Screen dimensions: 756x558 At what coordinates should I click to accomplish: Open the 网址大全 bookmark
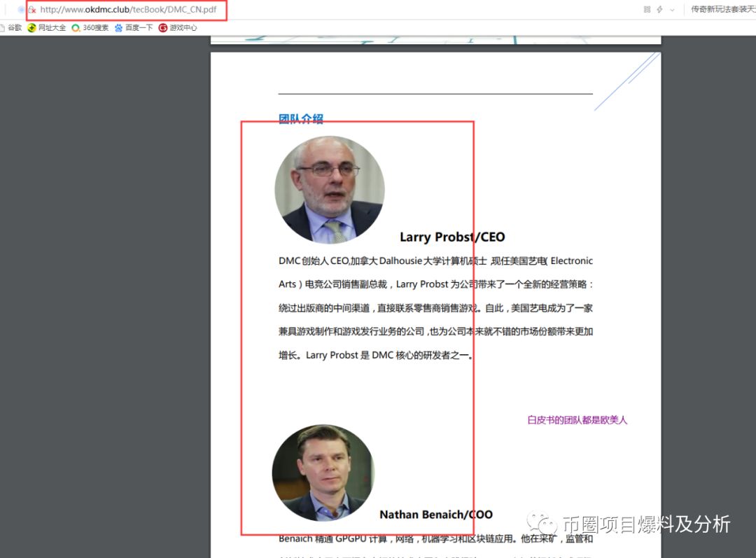click(47, 27)
